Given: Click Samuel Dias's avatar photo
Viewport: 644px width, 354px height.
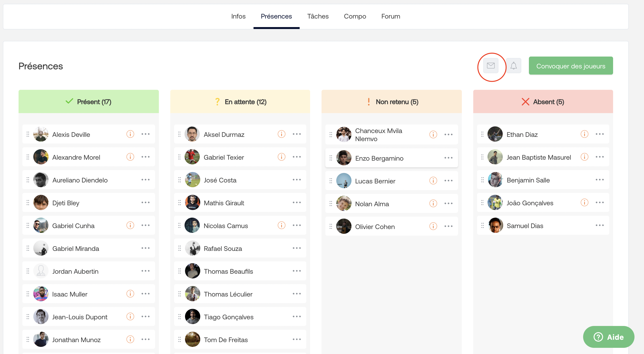Looking at the screenshot, I should click(495, 225).
